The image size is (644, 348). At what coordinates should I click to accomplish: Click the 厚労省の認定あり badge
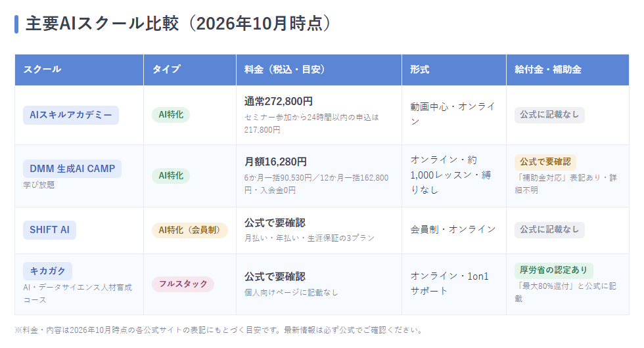[553, 270]
